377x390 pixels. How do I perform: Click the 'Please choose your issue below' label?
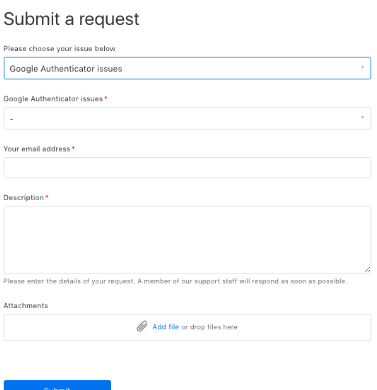click(x=59, y=49)
